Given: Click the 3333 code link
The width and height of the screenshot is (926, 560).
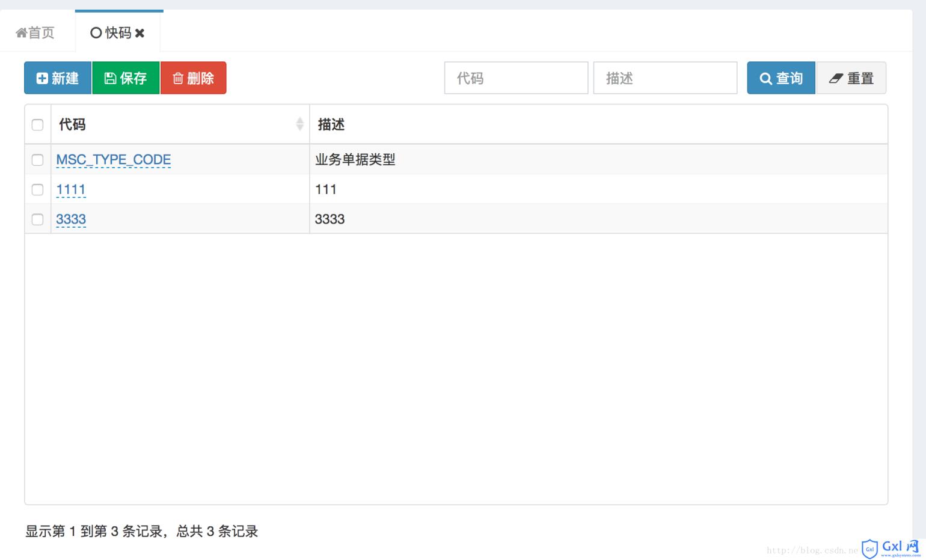Looking at the screenshot, I should tap(71, 219).
